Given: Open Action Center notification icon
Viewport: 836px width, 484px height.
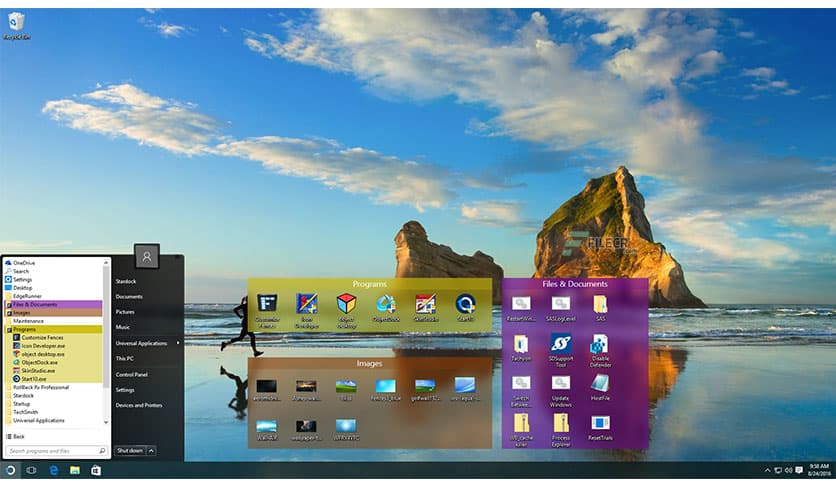Looking at the screenshot, I should [799, 470].
